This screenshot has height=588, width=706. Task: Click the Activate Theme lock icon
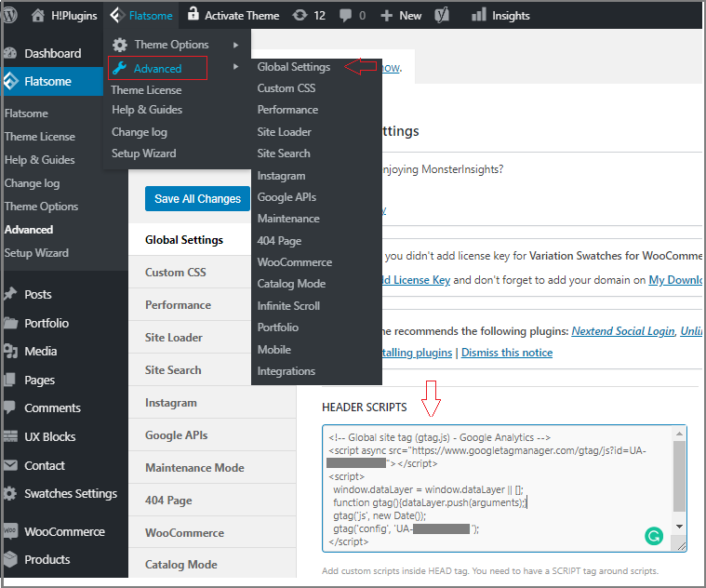[193, 14]
